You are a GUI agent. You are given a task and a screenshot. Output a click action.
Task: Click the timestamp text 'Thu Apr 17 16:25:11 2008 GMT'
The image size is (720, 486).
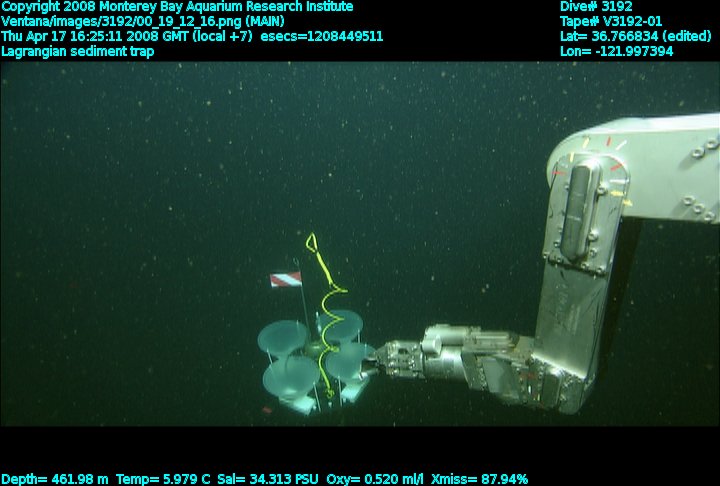pos(94,36)
